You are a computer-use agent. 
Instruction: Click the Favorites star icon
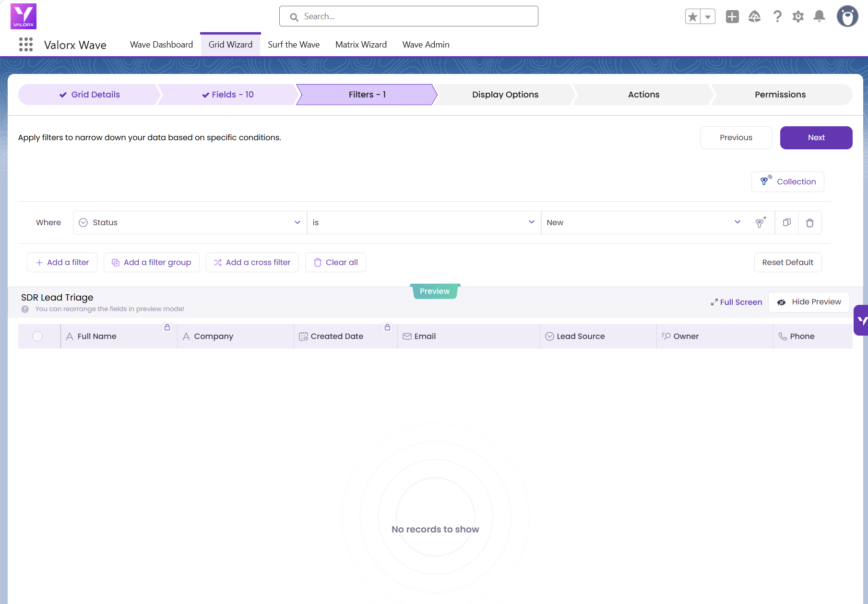click(x=692, y=17)
